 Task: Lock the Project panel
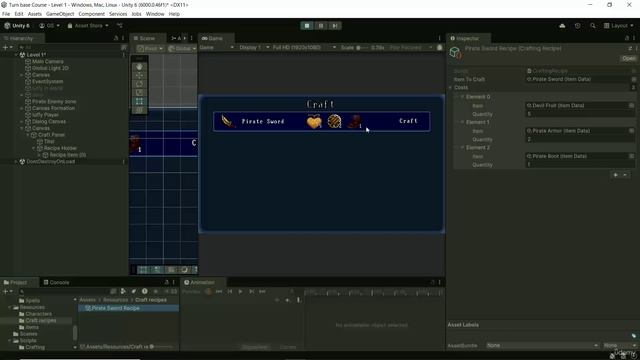[167, 282]
